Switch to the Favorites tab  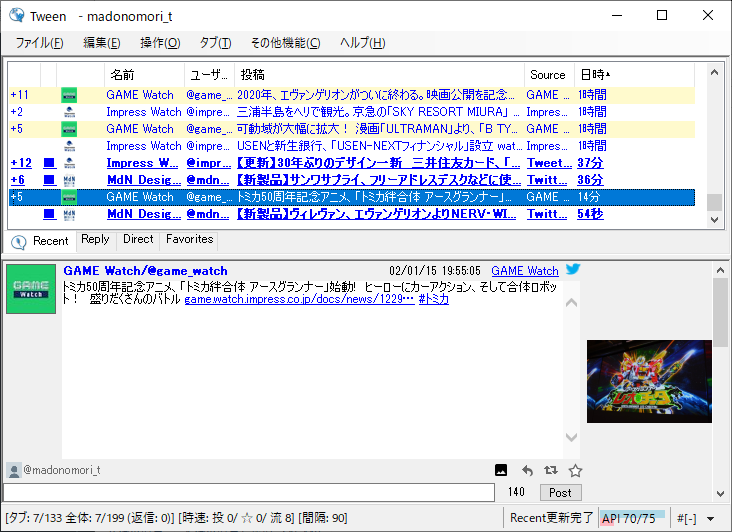click(x=190, y=239)
